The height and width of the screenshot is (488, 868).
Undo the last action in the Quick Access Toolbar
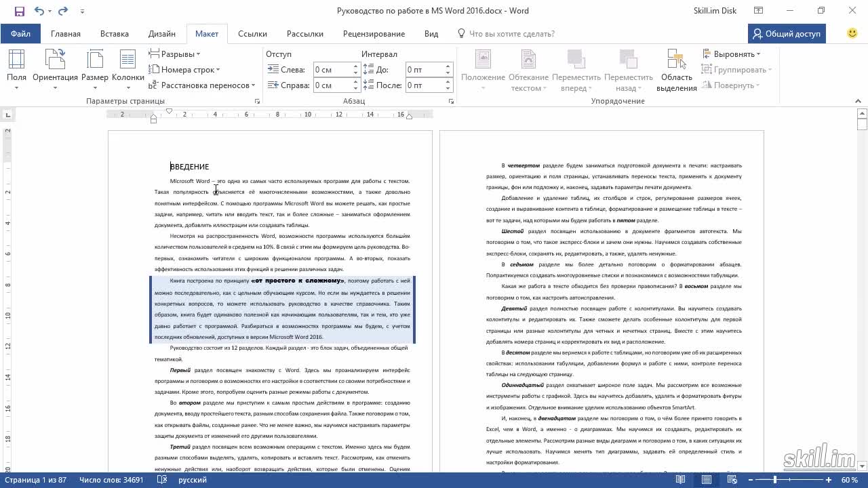click(39, 11)
